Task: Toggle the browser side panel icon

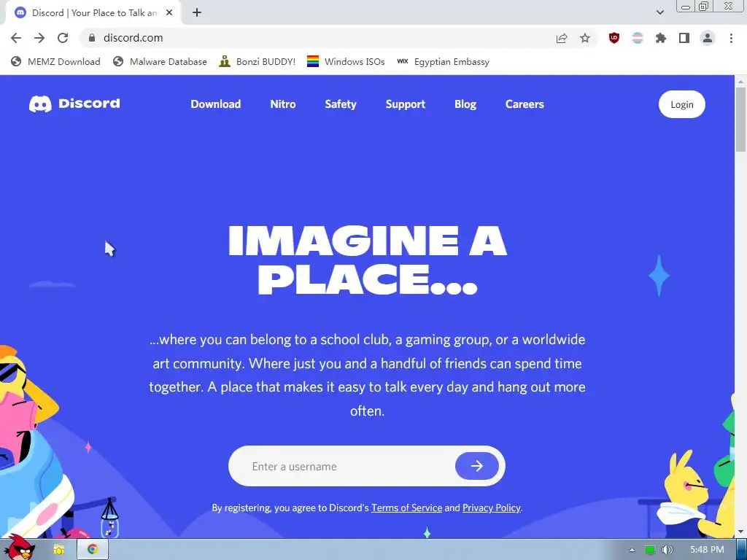Action: coord(684,38)
